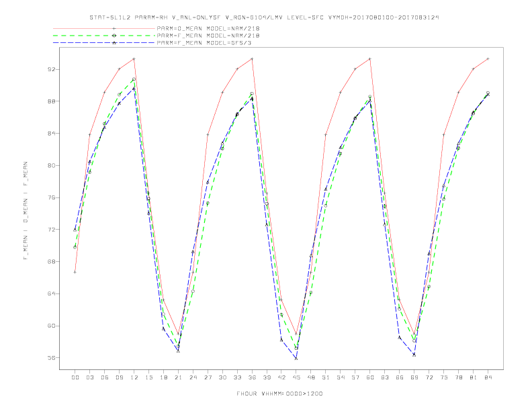
Task: Click blue triangle data point at hour 45 minimum
Action: 296,359
